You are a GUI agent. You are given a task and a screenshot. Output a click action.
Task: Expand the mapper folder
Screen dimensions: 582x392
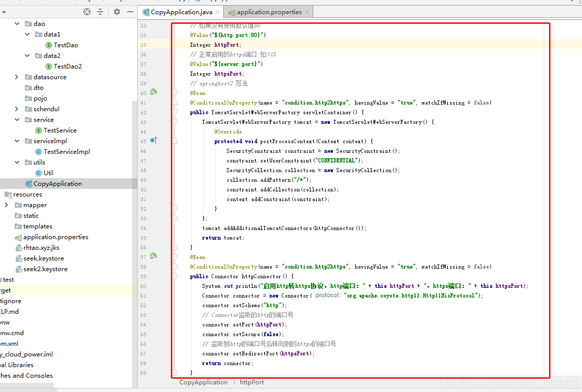[6, 205]
